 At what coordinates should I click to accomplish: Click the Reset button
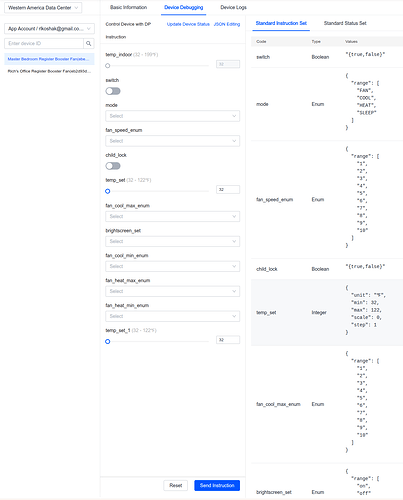pyautogui.click(x=176, y=485)
